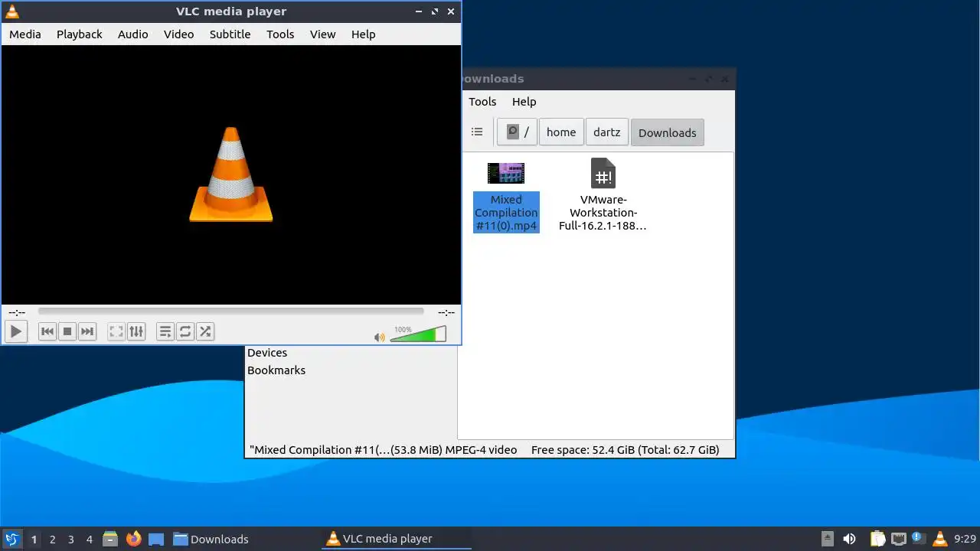980x551 pixels.
Task: Go to the dartz folder in the path bar
Action: [607, 132]
